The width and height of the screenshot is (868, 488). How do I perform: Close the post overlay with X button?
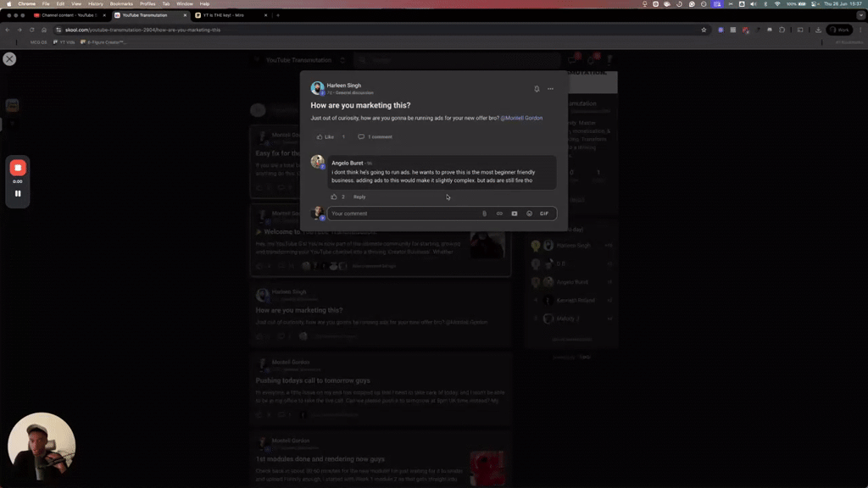coord(9,58)
